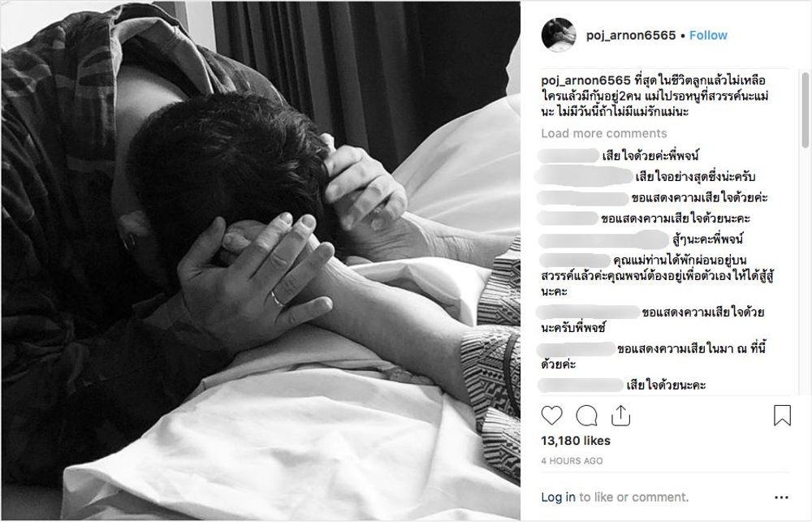Like the post with the heart icon

coord(551,416)
